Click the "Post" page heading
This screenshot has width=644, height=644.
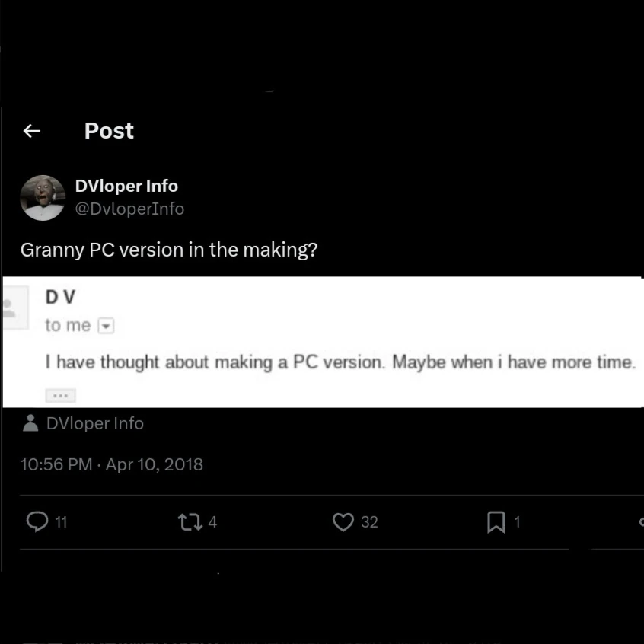pyautogui.click(x=109, y=131)
